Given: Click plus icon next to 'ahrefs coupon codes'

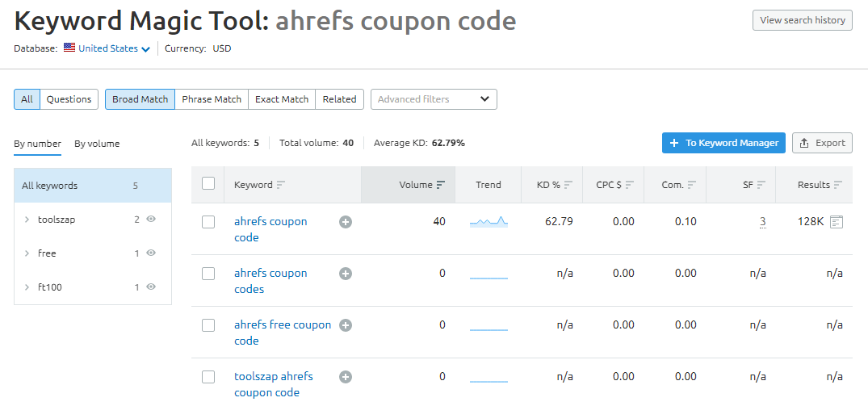Looking at the screenshot, I should point(346,274).
